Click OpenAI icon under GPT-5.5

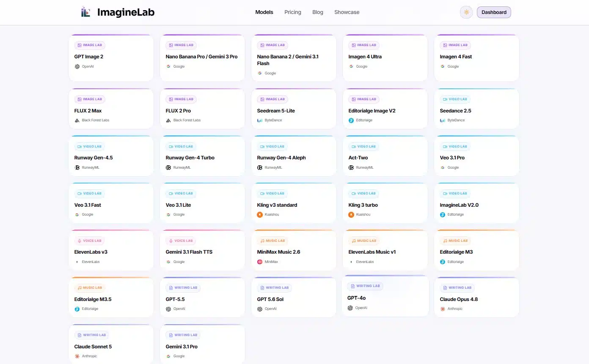point(168,309)
